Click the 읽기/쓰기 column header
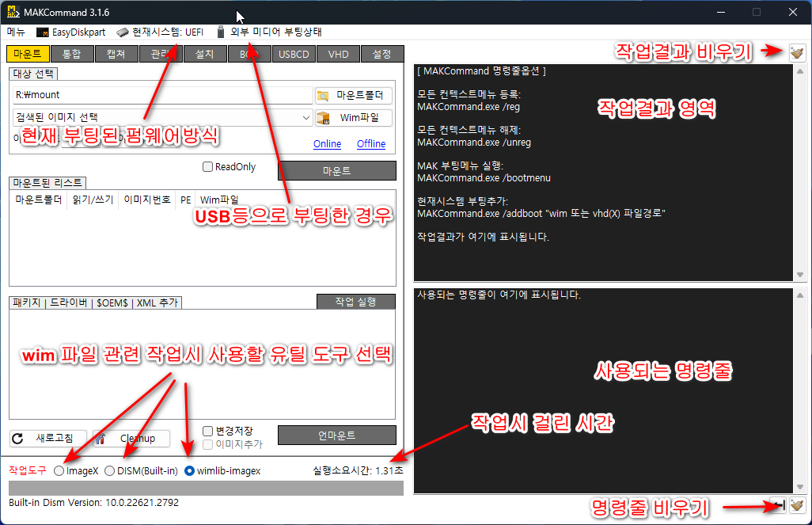Image resolution: width=812 pixels, height=525 pixels. tap(93, 200)
